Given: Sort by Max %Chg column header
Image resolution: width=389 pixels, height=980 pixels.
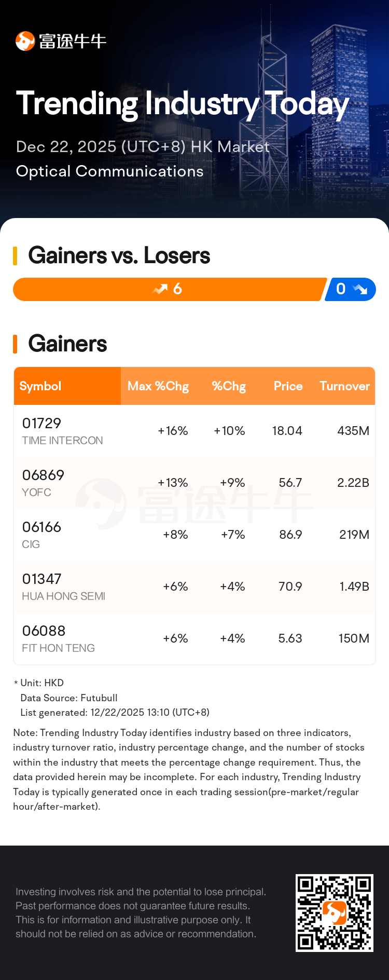Looking at the screenshot, I should 158,386.
